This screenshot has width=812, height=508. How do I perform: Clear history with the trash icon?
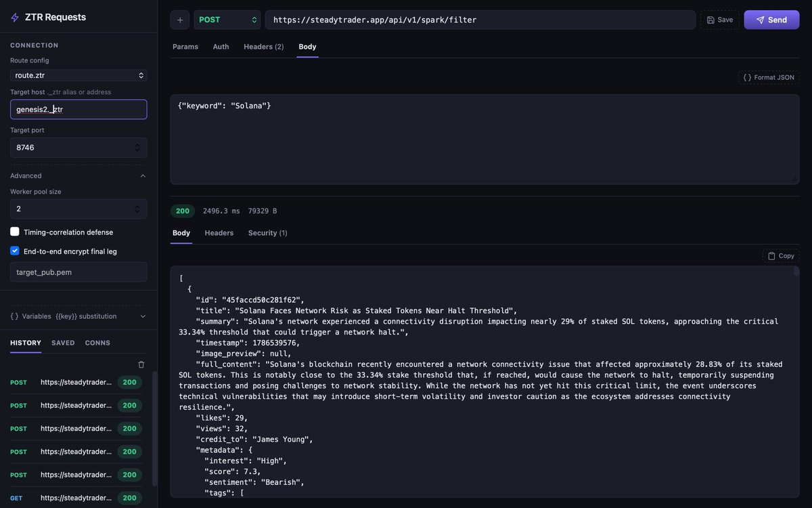[x=141, y=364]
